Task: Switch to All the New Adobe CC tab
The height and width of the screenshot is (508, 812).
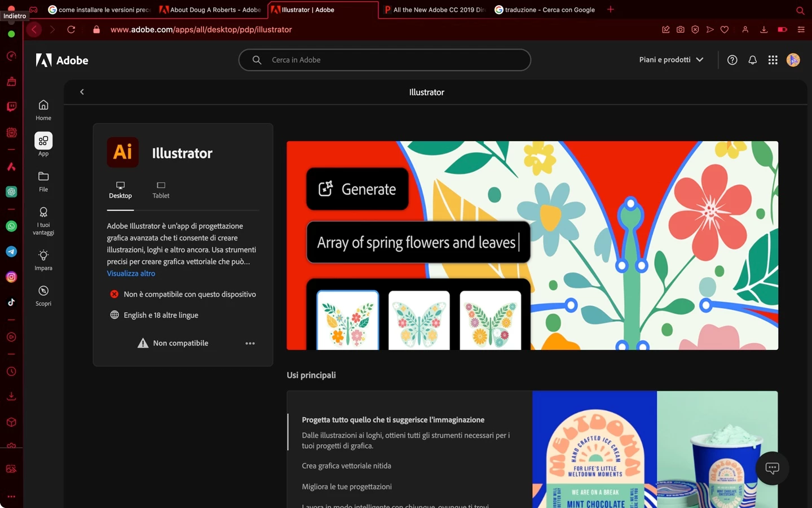Action: click(434, 10)
